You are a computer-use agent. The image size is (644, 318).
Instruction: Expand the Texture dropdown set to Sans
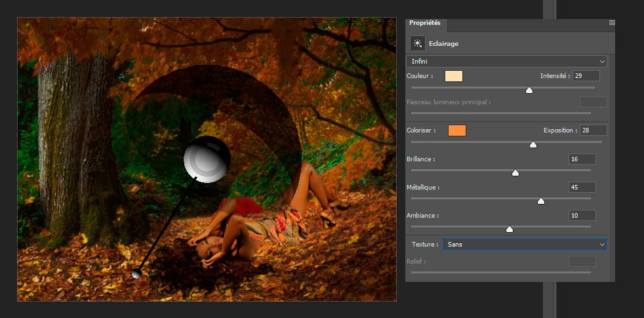524,244
